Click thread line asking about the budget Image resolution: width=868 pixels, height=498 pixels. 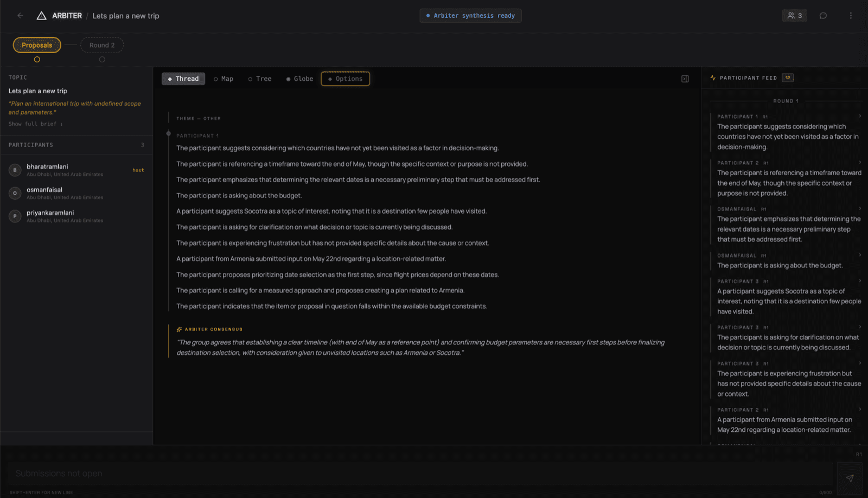239,196
